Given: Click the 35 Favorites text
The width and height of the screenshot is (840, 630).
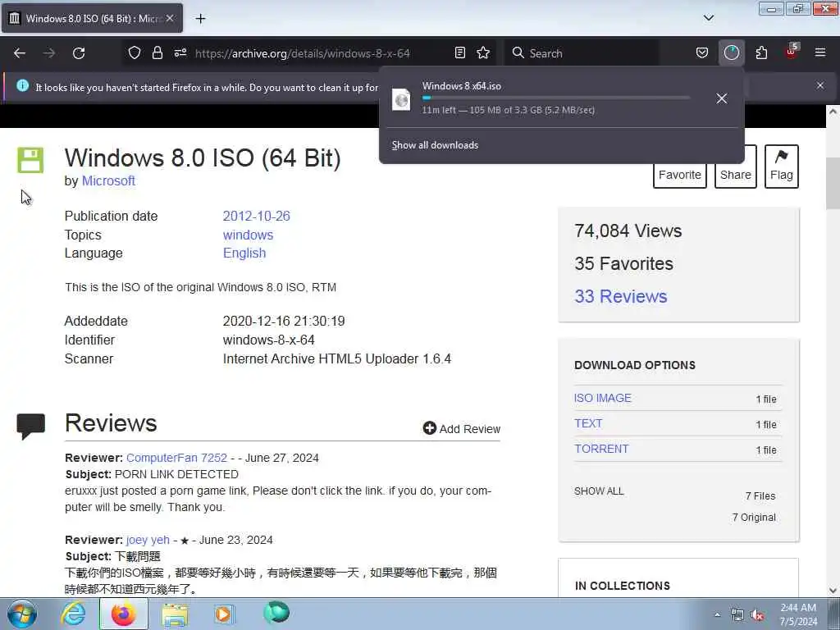Looking at the screenshot, I should (623, 263).
